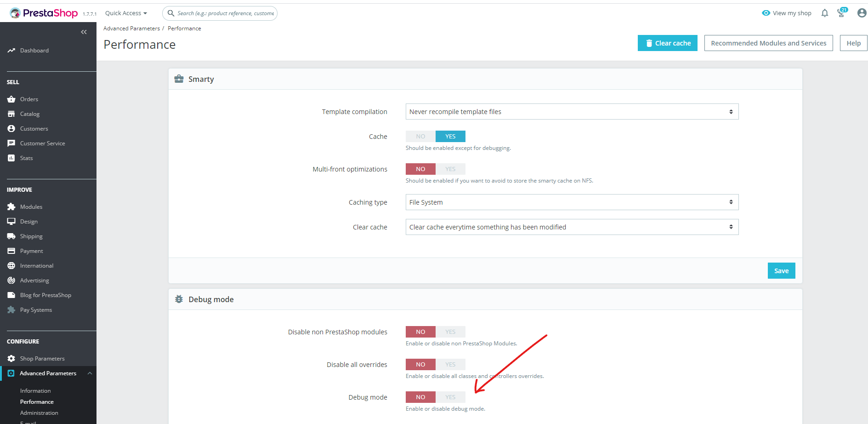This screenshot has width=868, height=424.
Task: Set Debug mode to YES
Action: tap(450, 397)
